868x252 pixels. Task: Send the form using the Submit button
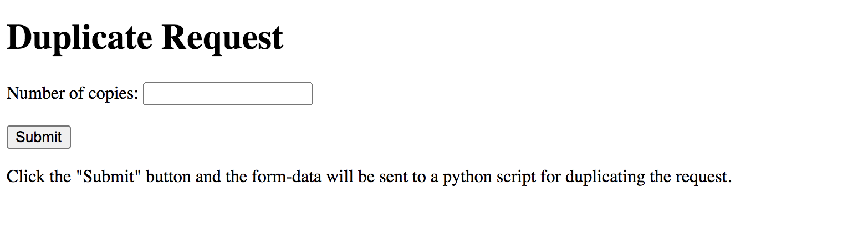coord(38,137)
